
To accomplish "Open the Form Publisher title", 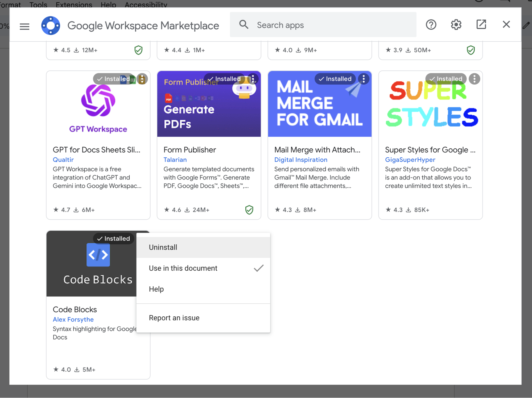I will [190, 150].
